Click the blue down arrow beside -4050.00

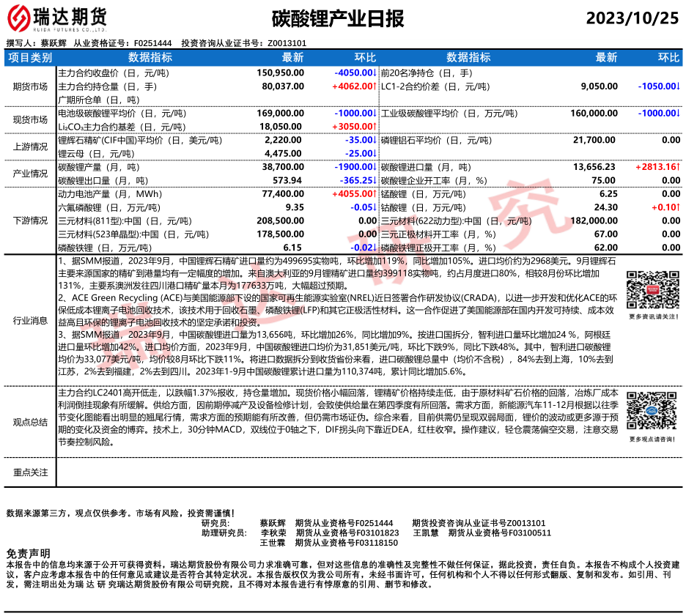[x=375, y=73]
